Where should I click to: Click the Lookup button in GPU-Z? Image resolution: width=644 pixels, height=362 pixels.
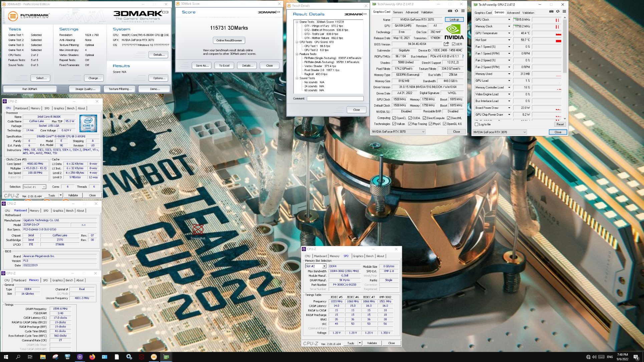click(454, 20)
